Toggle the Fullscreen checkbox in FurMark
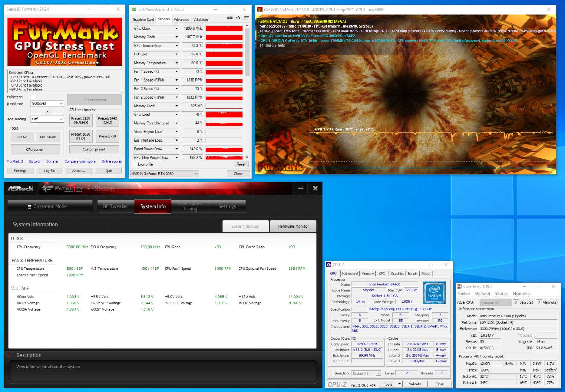The image size is (565, 392). coord(33,97)
